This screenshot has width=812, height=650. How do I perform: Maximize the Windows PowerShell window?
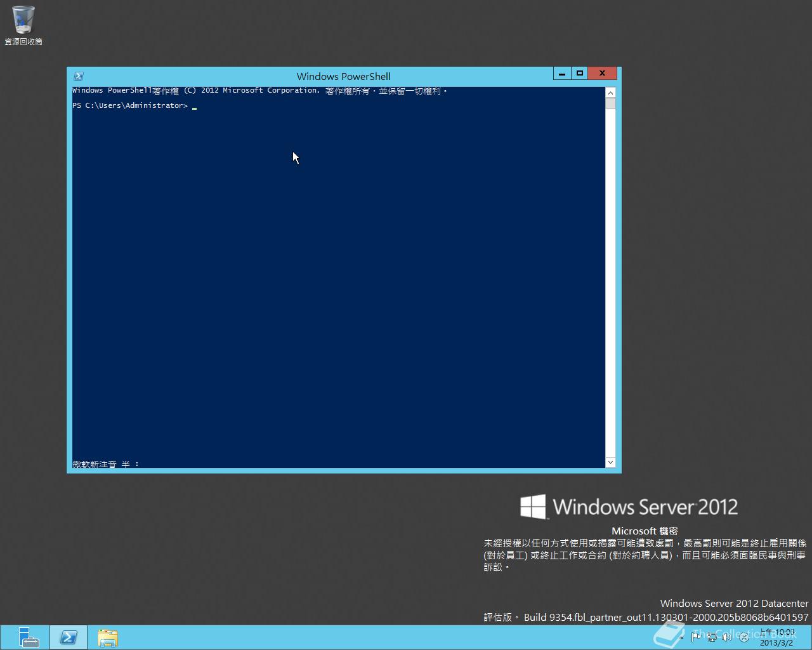pos(579,74)
